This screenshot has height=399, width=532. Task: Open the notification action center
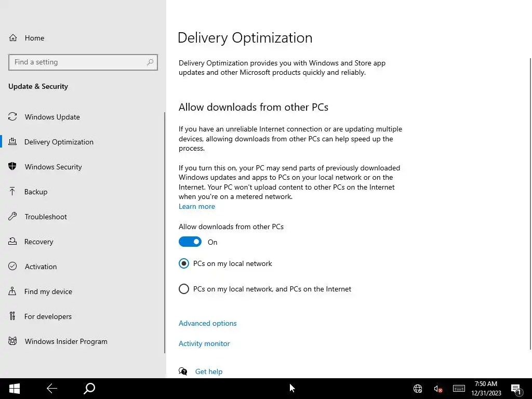(517, 389)
